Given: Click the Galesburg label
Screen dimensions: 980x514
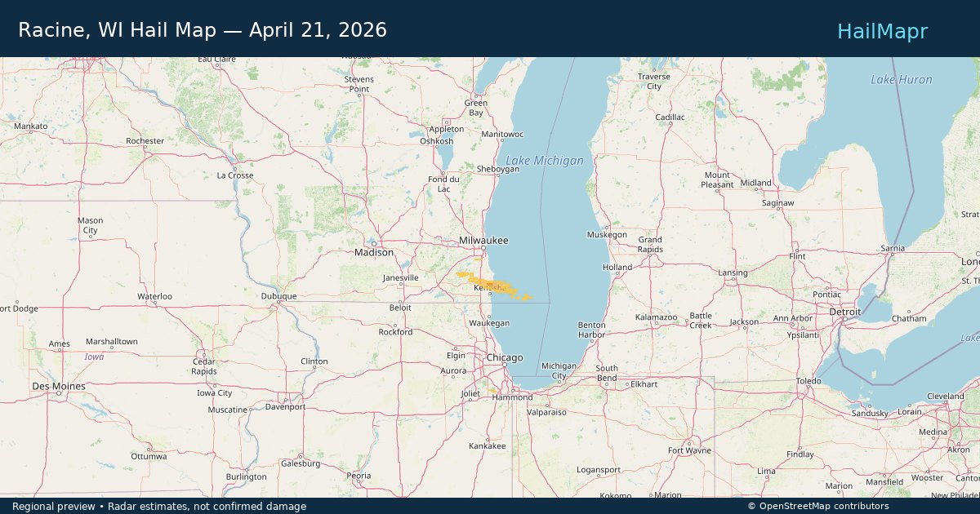Looking at the screenshot, I should point(301,463).
